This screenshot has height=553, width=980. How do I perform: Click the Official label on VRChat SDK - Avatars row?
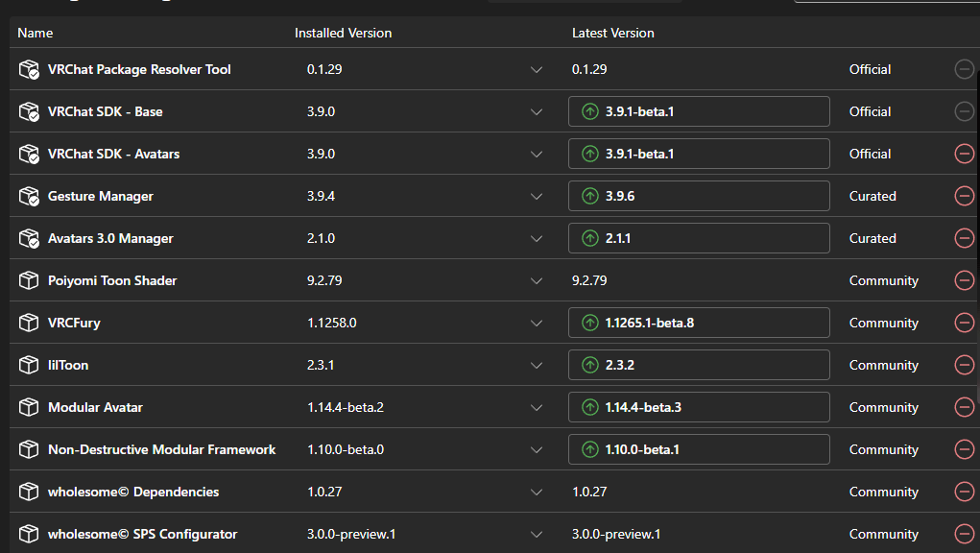click(x=870, y=154)
